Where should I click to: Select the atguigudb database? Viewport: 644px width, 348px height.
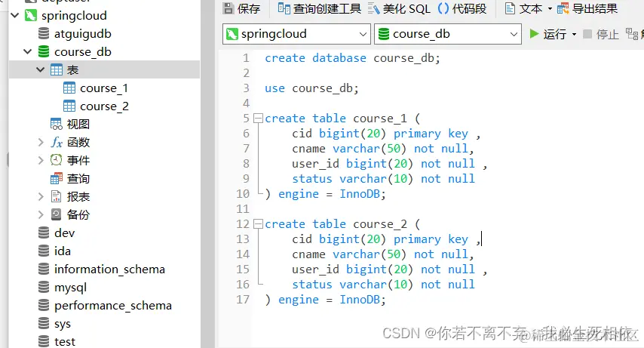(x=82, y=34)
